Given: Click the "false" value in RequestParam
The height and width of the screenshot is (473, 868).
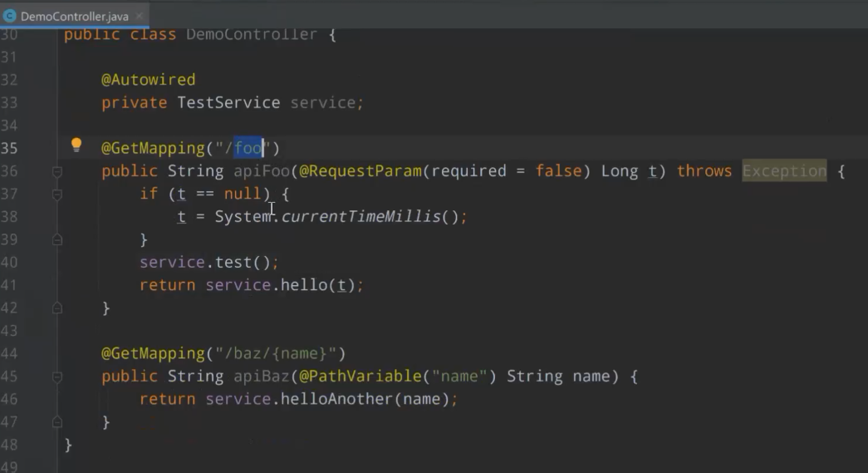Looking at the screenshot, I should (558, 171).
